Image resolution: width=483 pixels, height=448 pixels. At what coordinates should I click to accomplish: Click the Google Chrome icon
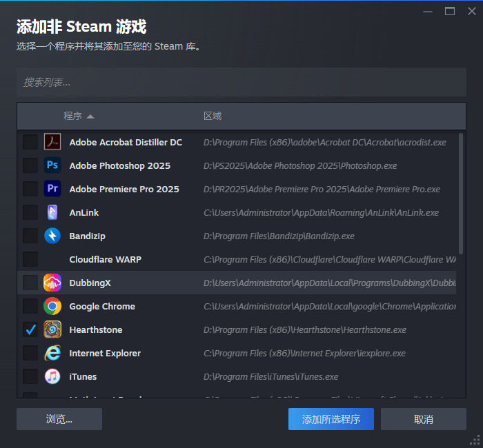click(x=52, y=306)
